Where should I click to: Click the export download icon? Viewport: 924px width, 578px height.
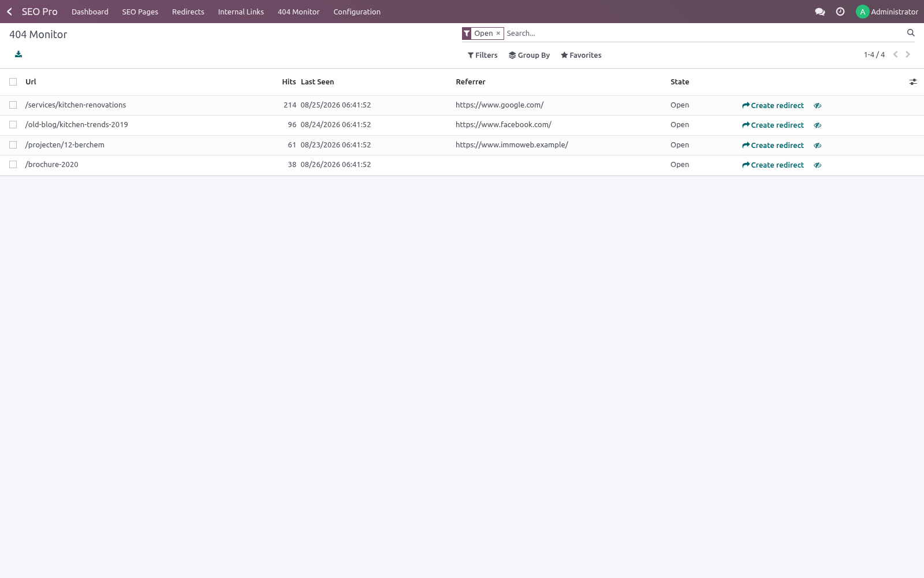[x=18, y=54]
